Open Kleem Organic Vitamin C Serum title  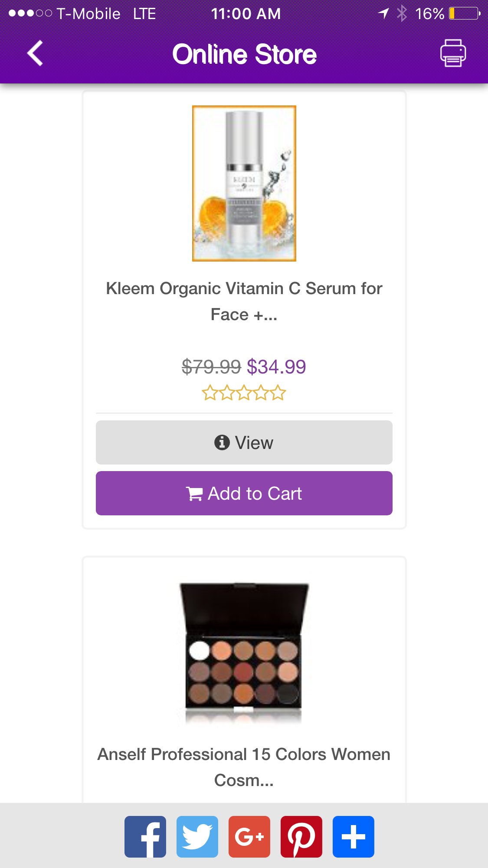click(244, 301)
